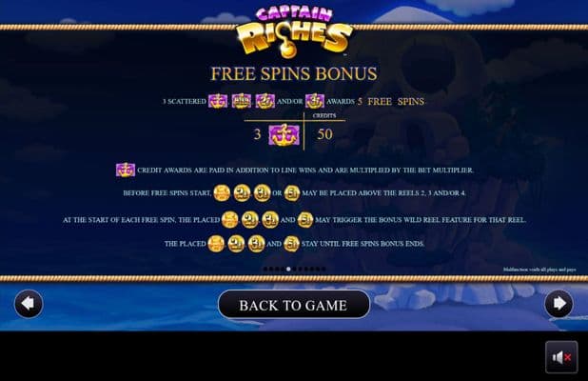
Task: Click the 2x coin in Before Free Spins line
Action: [242, 193]
